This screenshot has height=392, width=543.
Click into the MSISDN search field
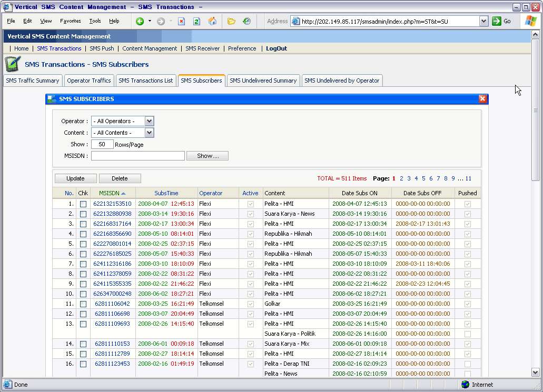click(138, 156)
